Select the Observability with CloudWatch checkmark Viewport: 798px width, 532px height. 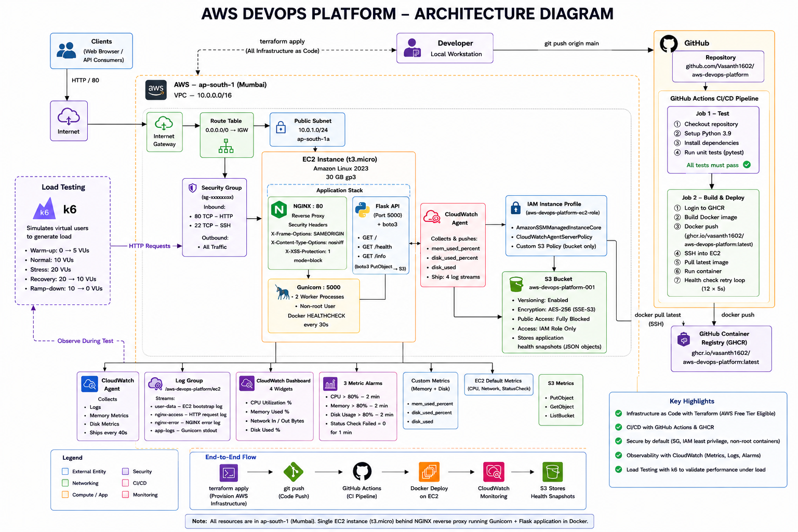click(x=618, y=455)
